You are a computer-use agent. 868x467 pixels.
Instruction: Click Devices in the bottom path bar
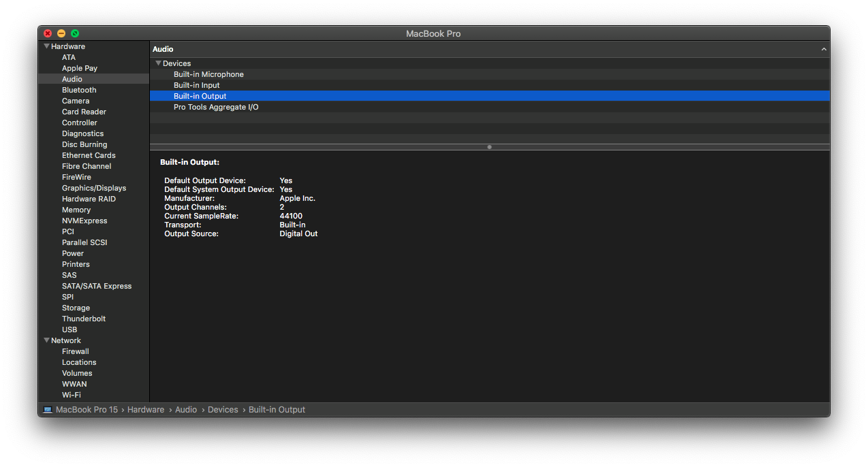point(223,410)
